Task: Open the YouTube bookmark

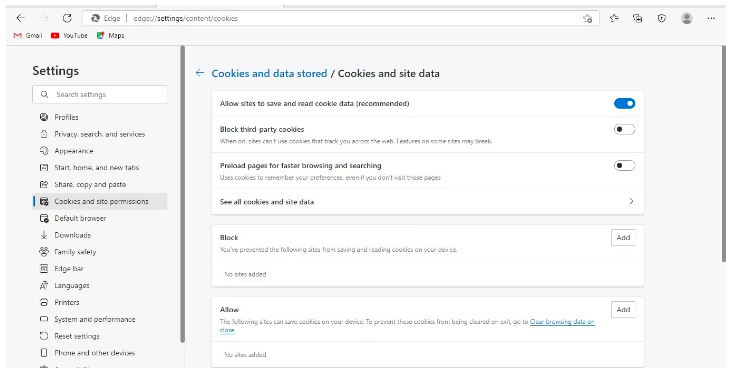Action: 69,36
